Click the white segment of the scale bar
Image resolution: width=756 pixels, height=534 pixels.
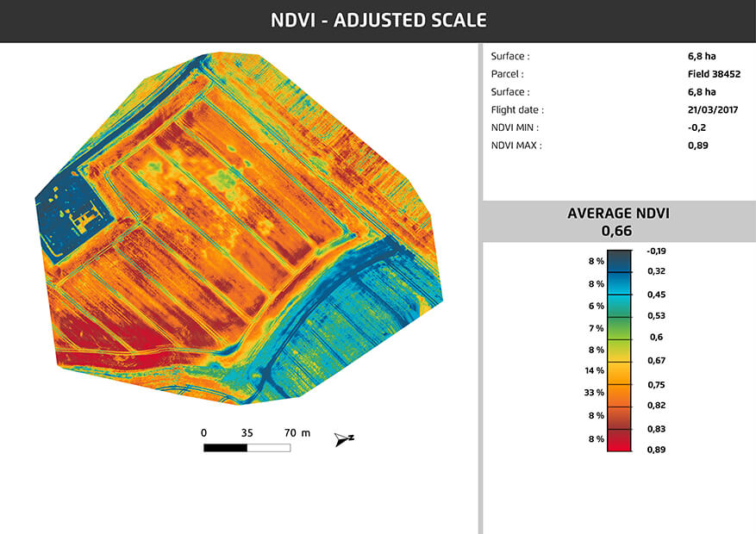coord(268,448)
